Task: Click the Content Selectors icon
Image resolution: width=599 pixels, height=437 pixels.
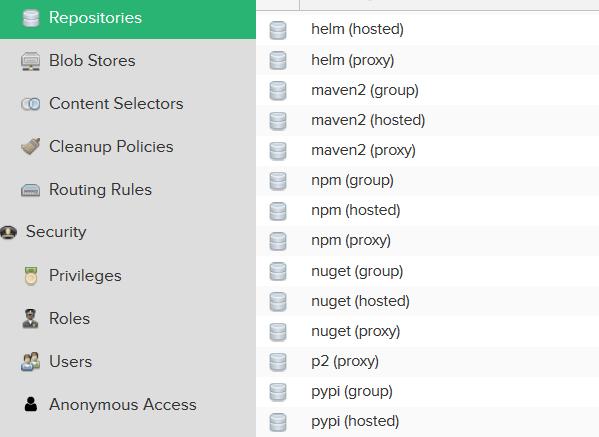Action: [x=31, y=104]
